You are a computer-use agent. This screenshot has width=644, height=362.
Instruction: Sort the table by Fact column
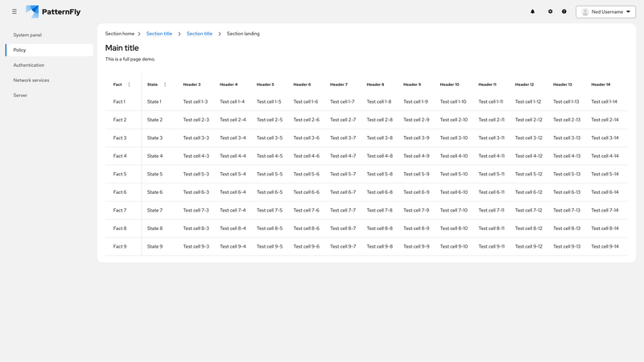click(122, 84)
